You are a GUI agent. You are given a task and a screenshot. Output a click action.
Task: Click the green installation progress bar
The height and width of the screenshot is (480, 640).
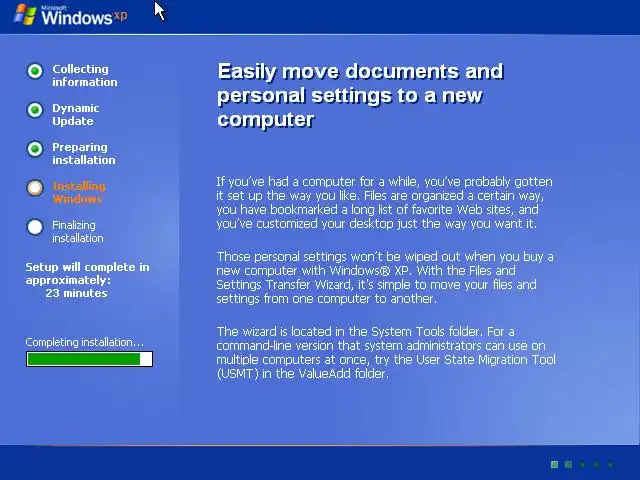tap(89, 359)
